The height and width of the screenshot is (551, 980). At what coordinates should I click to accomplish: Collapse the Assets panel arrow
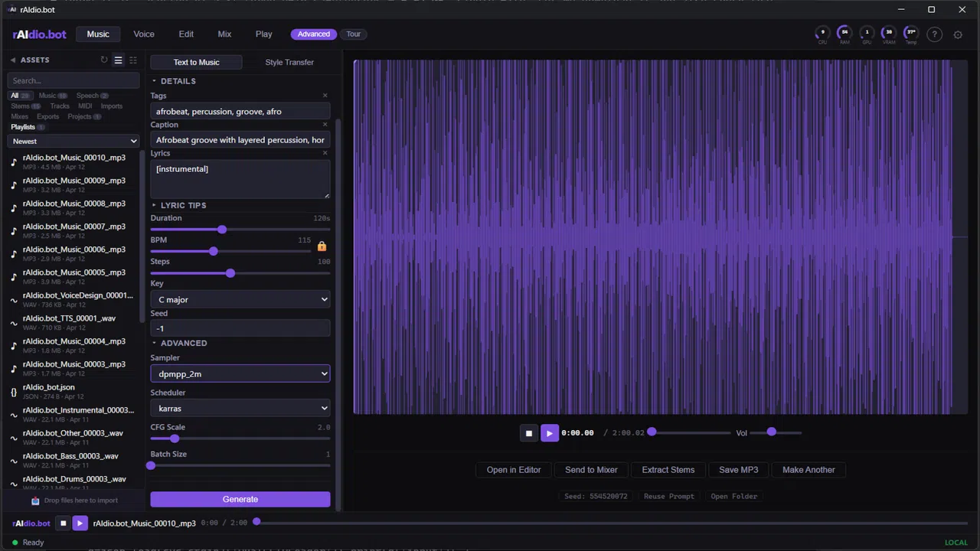point(13,60)
